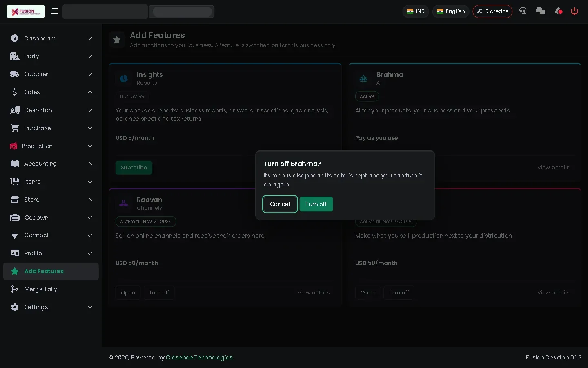
Task: Collapse the Store menu chevron
Action: pyautogui.click(x=90, y=200)
